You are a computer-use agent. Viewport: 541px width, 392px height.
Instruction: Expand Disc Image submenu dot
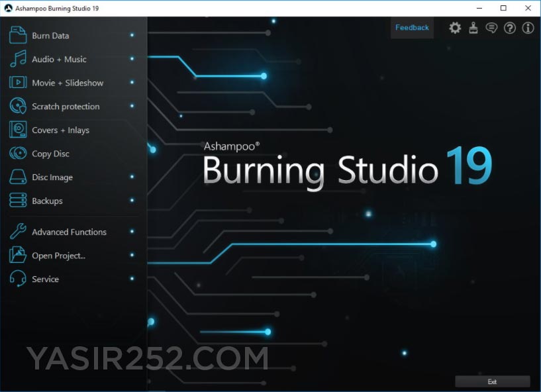[x=132, y=177]
